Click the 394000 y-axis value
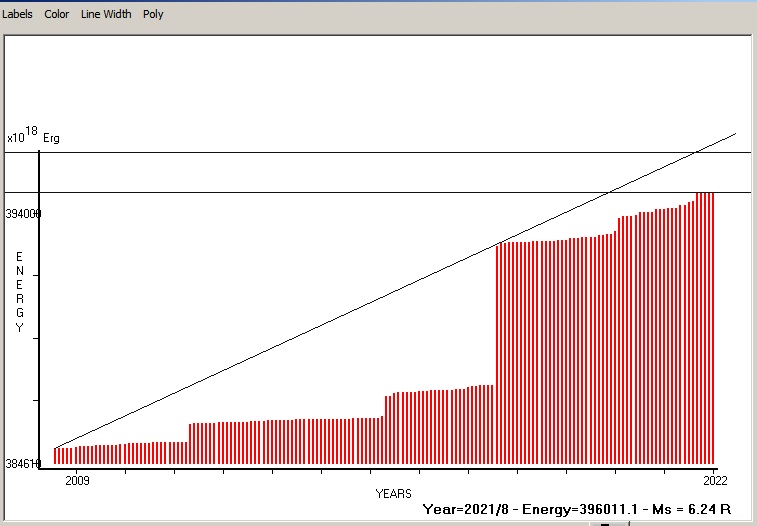Screen dimensions: 757x526 point(23,214)
